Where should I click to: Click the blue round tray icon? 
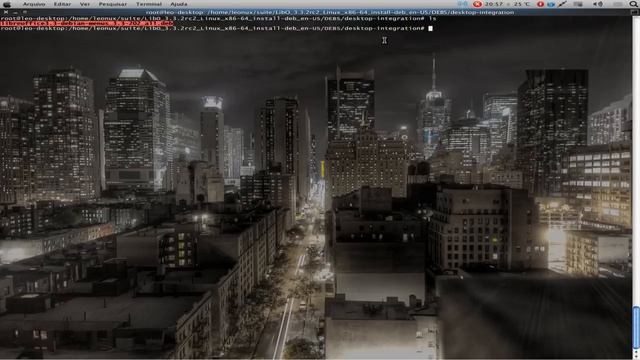point(551,4)
